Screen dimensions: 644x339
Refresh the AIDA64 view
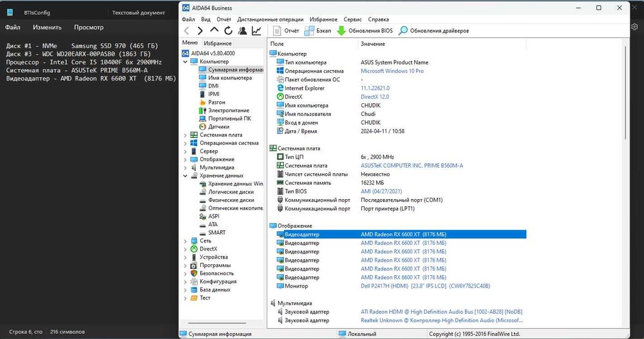(229, 31)
